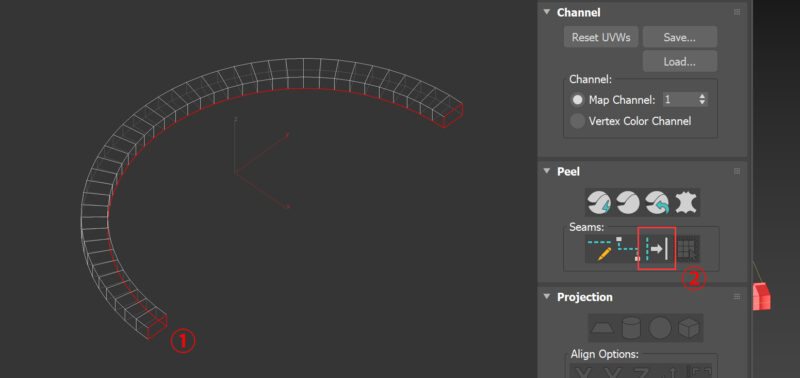
Task: Collapse the Peel rollout
Action: click(546, 171)
